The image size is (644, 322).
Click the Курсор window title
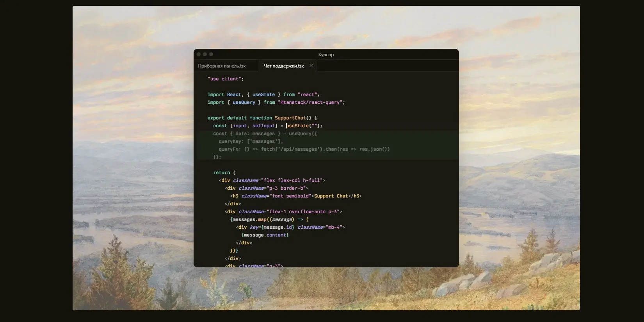(x=326, y=55)
